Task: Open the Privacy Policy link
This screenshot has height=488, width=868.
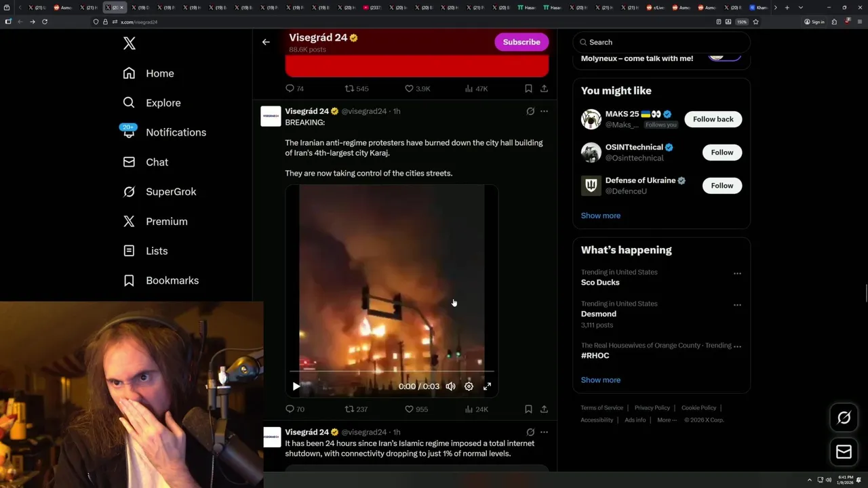Action: (x=652, y=408)
